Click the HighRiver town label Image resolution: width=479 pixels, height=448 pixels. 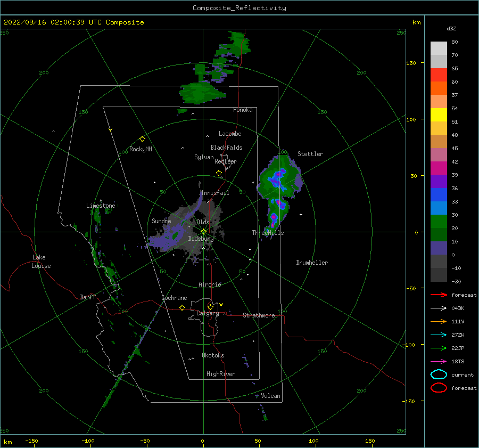coord(221,374)
